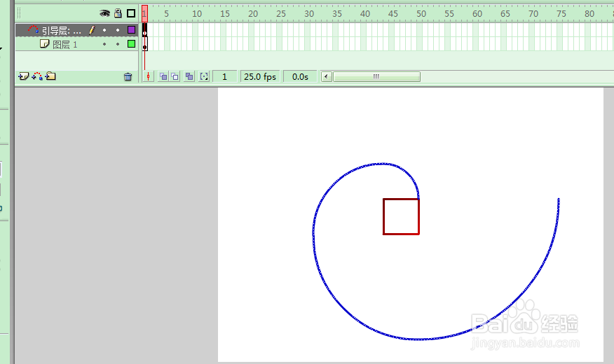614x364 pixels.
Task: Click the pencil edit icon on 引导层
Action: (x=92, y=29)
